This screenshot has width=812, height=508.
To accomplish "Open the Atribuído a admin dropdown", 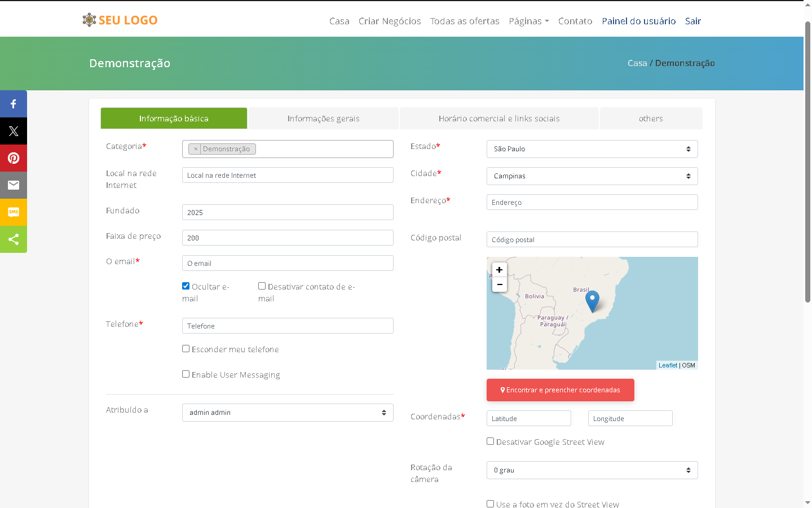I will point(288,413).
